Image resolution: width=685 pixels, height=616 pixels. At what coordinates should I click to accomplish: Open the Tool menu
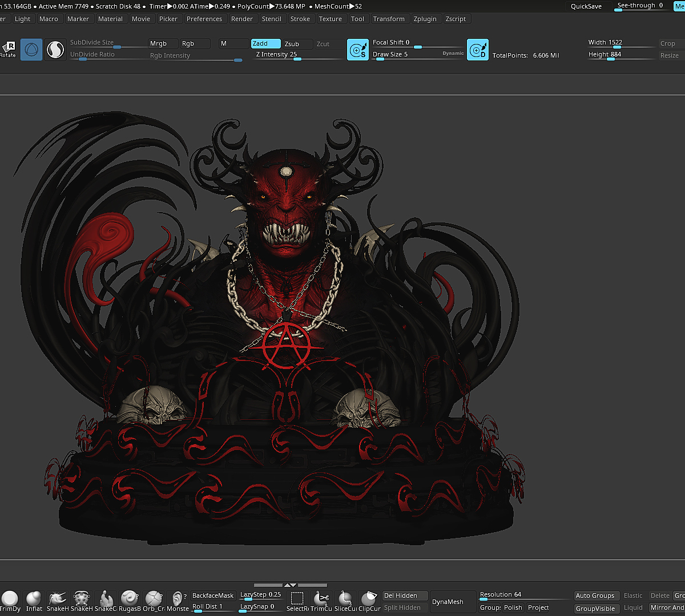pyautogui.click(x=357, y=19)
